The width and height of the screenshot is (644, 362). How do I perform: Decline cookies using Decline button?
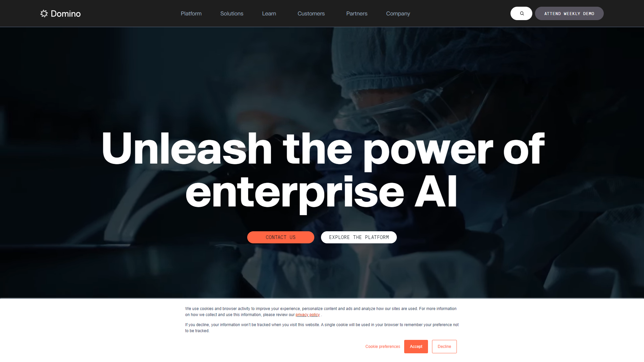tap(444, 347)
